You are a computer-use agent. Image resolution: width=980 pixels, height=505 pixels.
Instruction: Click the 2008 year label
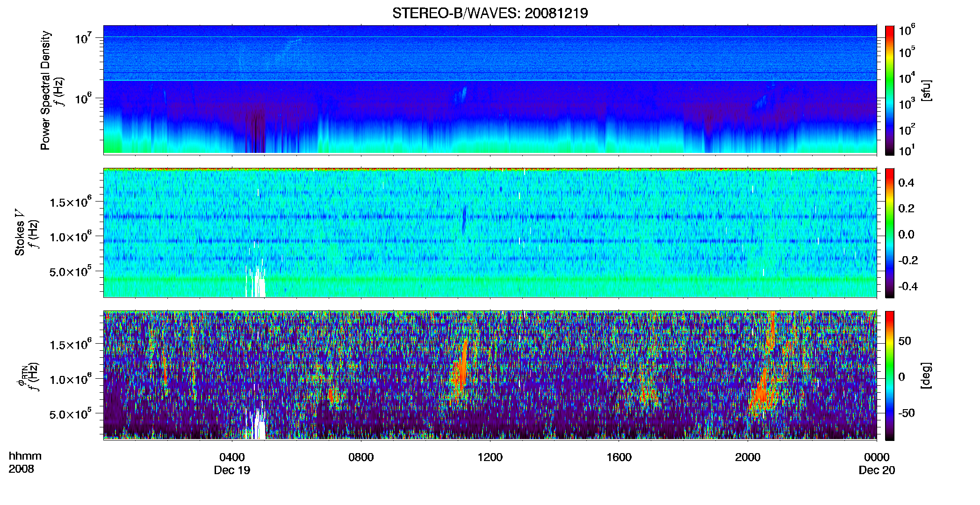tap(21, 469)
